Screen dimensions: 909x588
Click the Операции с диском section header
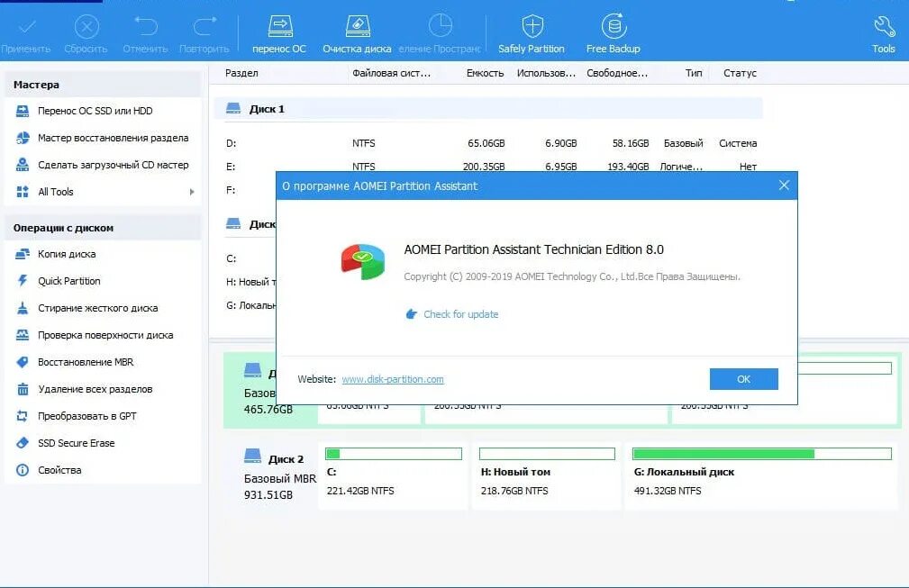(103, 228)
